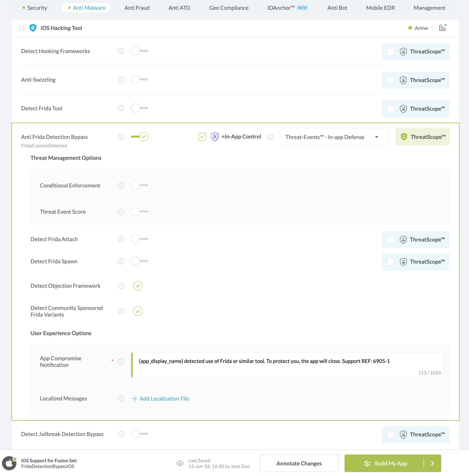The image size is (469, 476).
Task: Click the Apple iOS platform icon
Action: 9,463
